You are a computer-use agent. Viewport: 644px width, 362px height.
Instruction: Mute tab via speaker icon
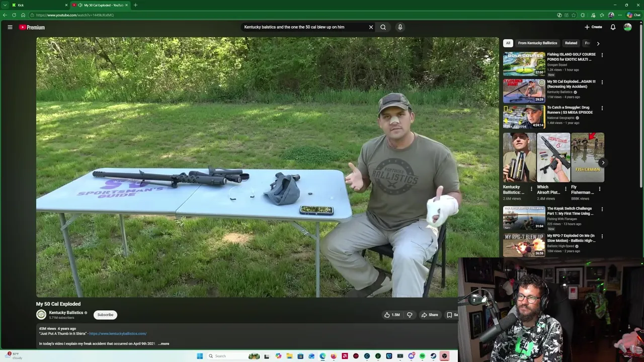point(80,5)
